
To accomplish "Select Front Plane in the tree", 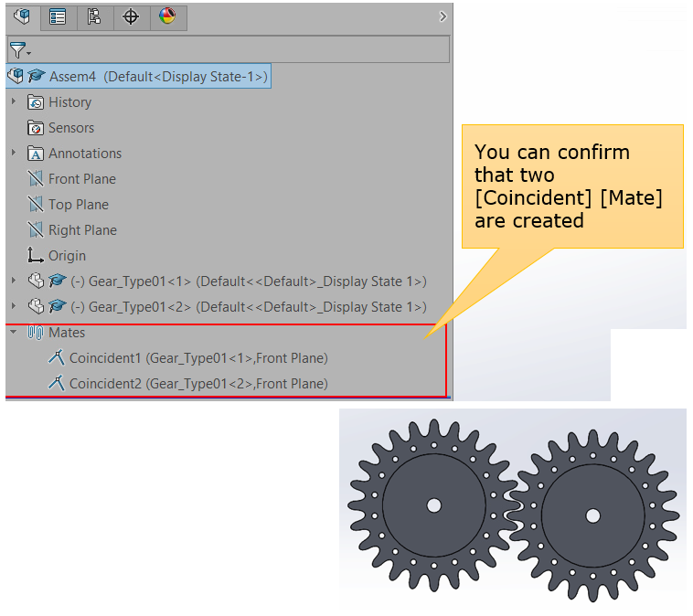I will tap(82, 179).
